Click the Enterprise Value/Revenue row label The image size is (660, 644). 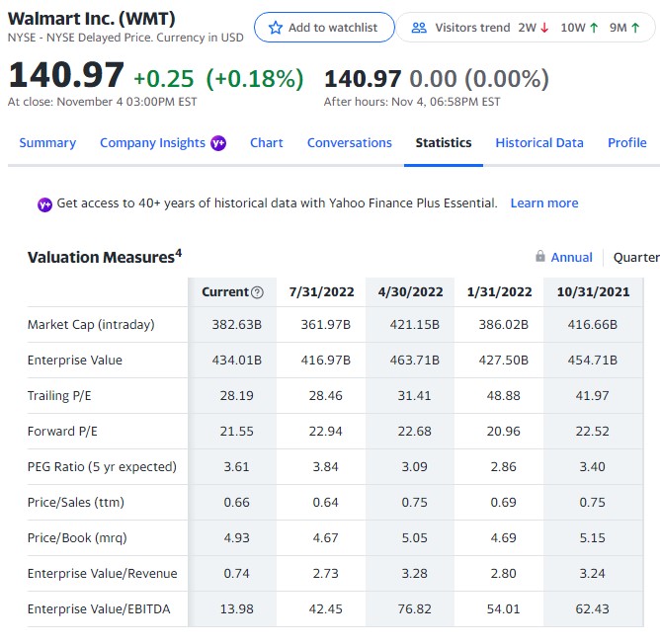(103, 574)
